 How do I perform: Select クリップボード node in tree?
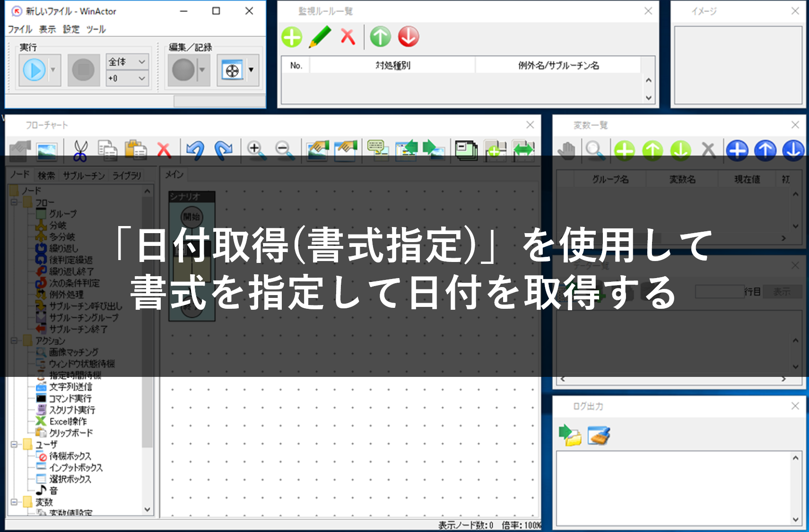[71, 433]
